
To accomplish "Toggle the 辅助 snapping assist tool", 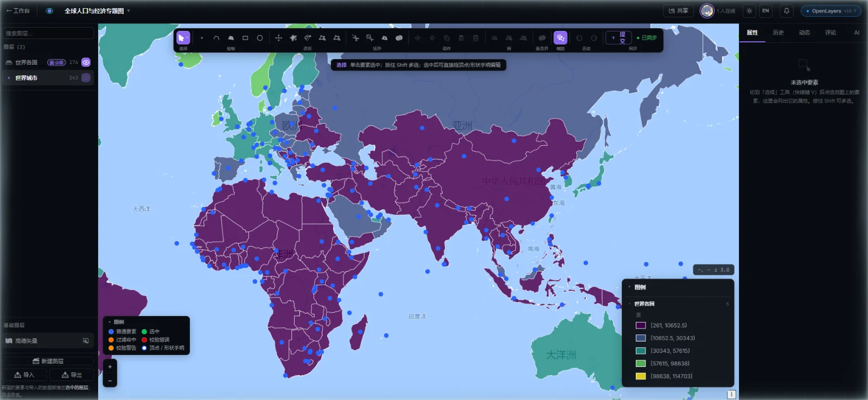I will coord(560,38).
